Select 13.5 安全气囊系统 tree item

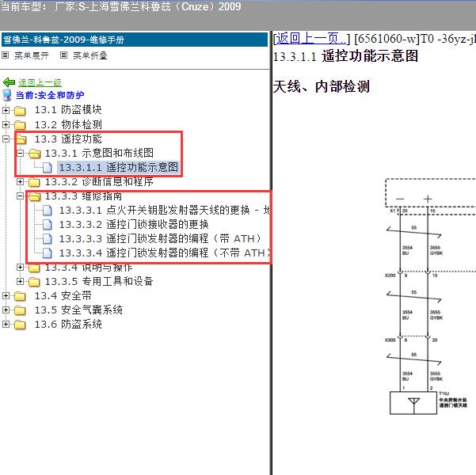(78, 310)
